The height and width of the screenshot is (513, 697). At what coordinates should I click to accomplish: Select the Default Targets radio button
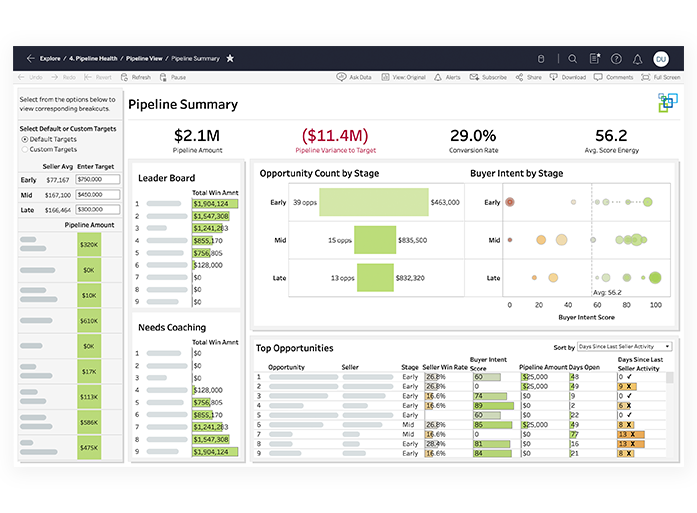tap(25, 139)
